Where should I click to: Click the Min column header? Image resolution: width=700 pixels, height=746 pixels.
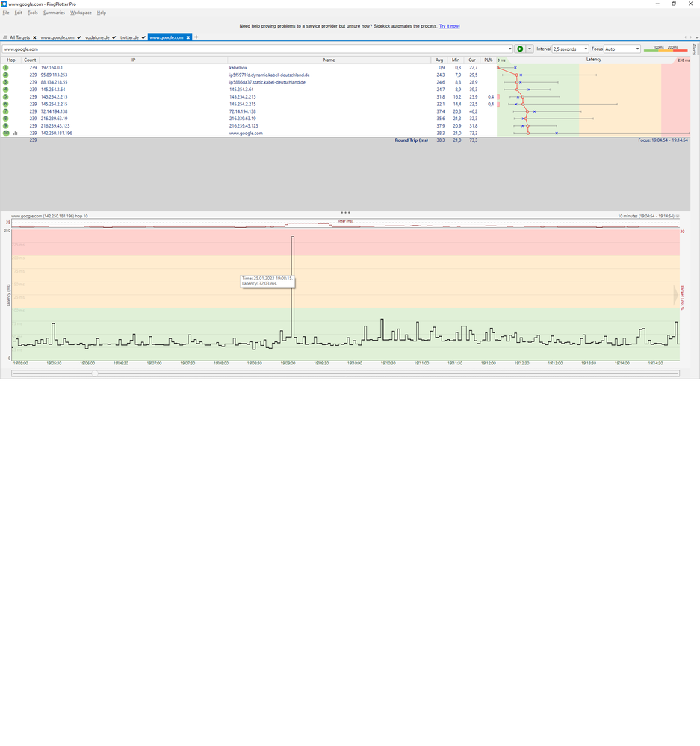pos(456,60)
